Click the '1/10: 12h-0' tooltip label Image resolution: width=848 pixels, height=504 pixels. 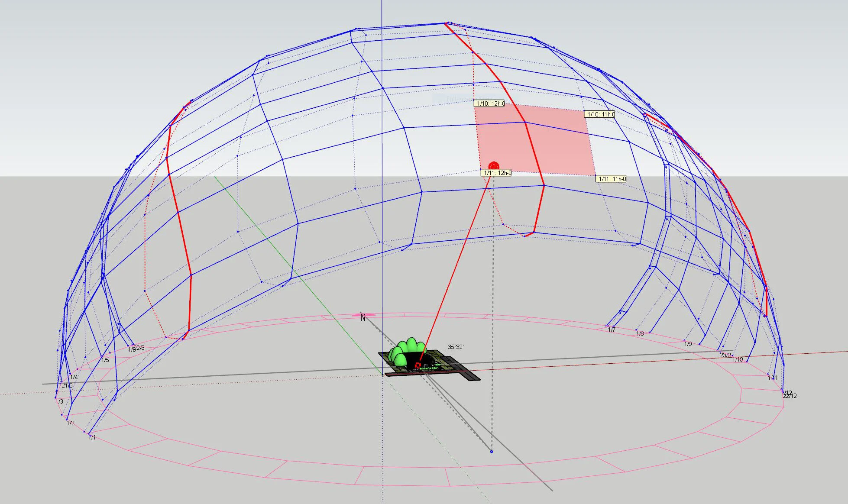pos(490,103)
